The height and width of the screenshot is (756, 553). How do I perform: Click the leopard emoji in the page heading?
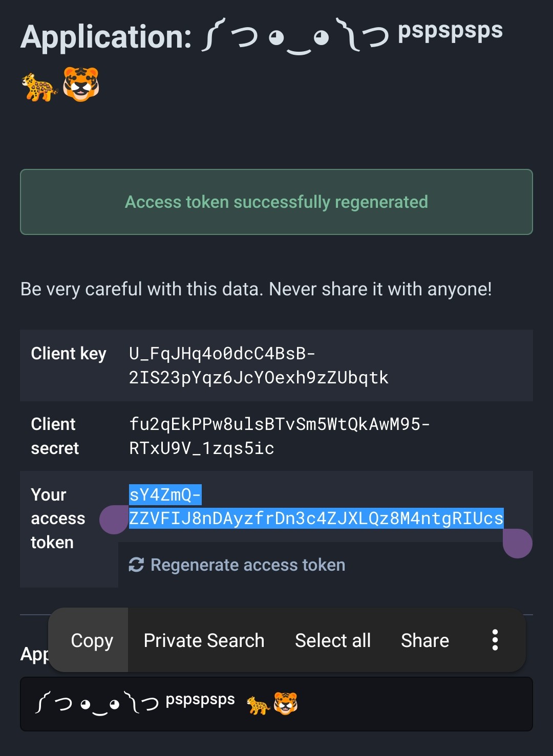tap(39, 87)
